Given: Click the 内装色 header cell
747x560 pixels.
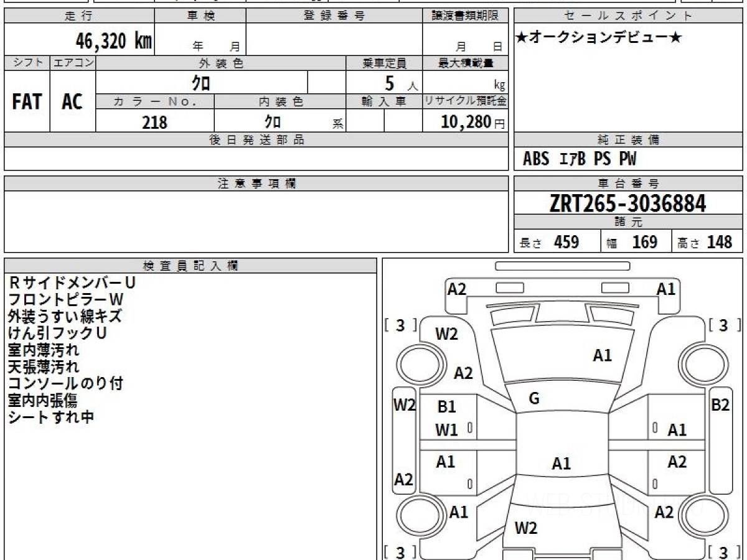Looking at the screenshot, I should point(280,102).
